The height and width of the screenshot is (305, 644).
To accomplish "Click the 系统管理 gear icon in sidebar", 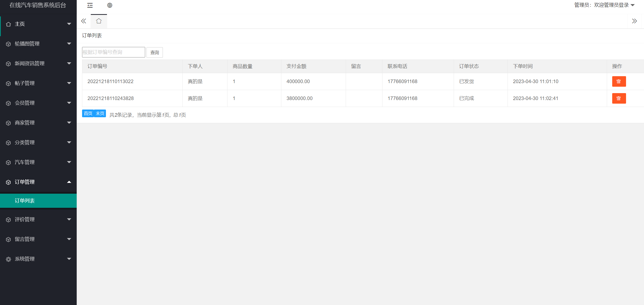I will click(x=8, y=259).
